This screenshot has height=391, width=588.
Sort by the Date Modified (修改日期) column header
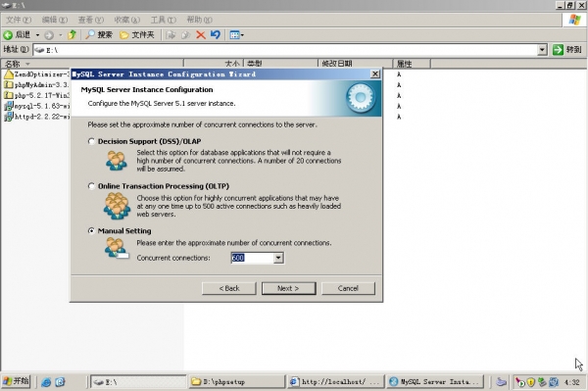355,64
